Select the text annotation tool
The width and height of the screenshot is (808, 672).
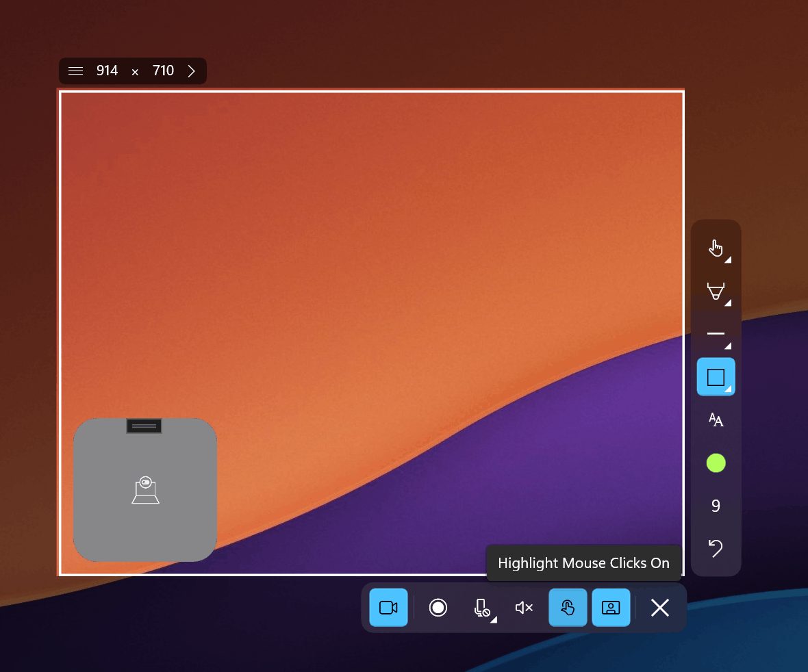(716, 419)
